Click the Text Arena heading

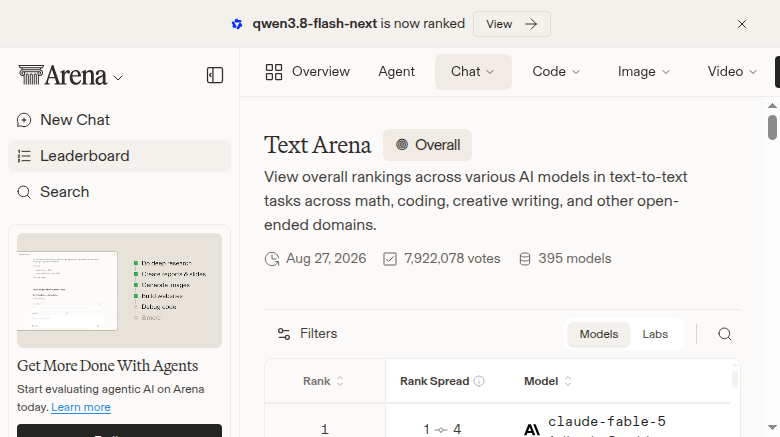point(317,145)
